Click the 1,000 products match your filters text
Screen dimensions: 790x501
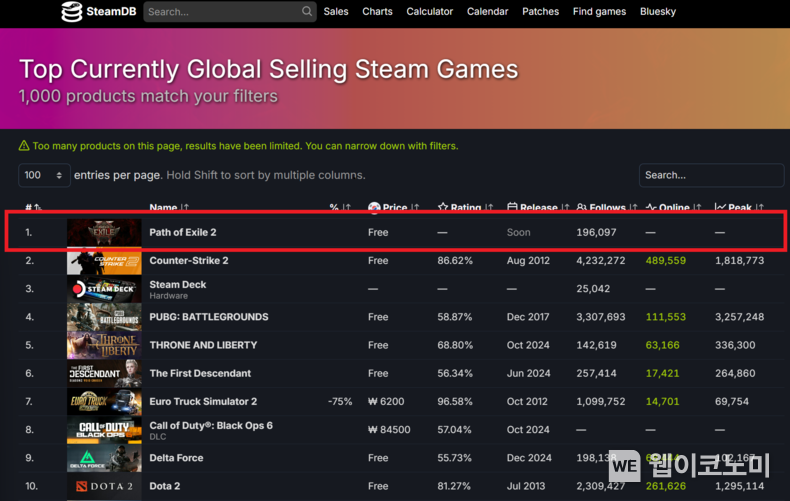point(148,96)
